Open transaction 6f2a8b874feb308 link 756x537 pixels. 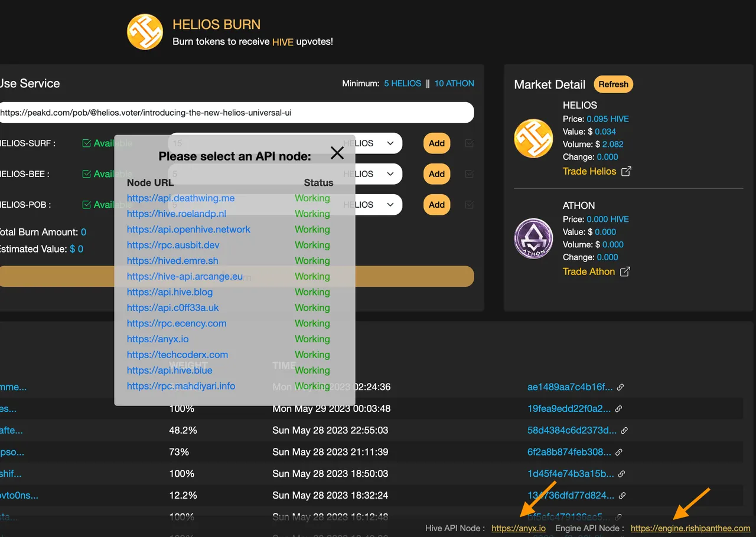[569, 452]
